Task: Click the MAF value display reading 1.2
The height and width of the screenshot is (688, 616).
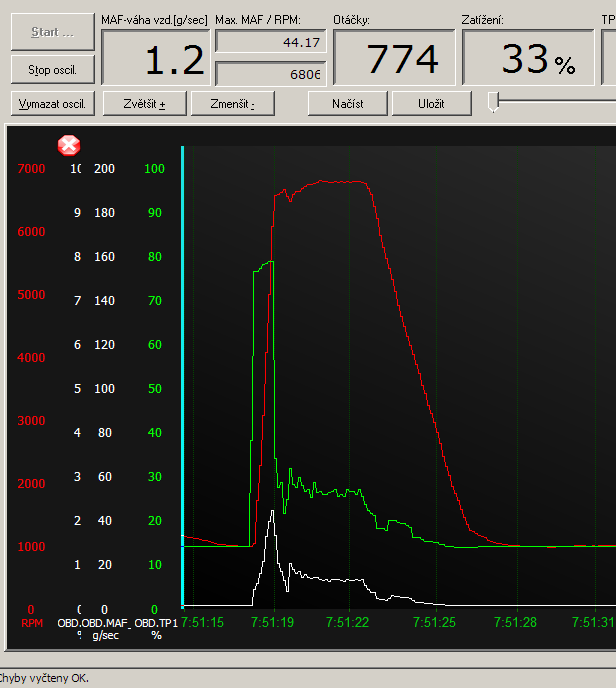Action: pos(156,60)
